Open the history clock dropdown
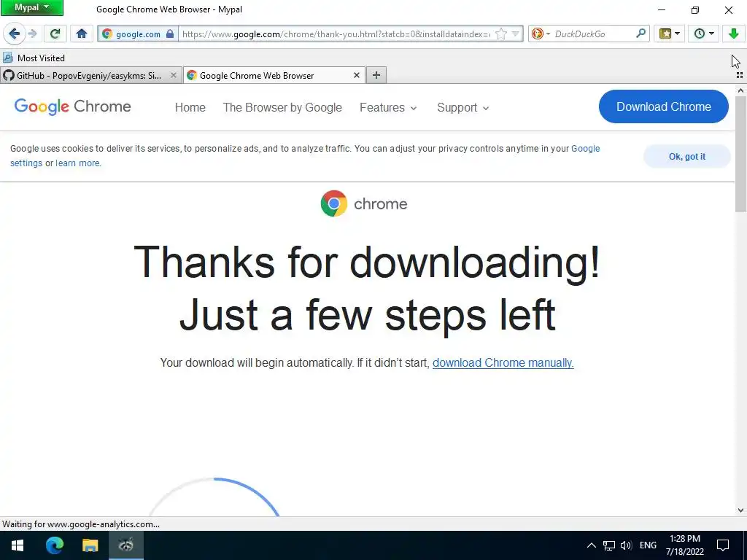Viewport: 747px width, 560px height. coord(704,34)
